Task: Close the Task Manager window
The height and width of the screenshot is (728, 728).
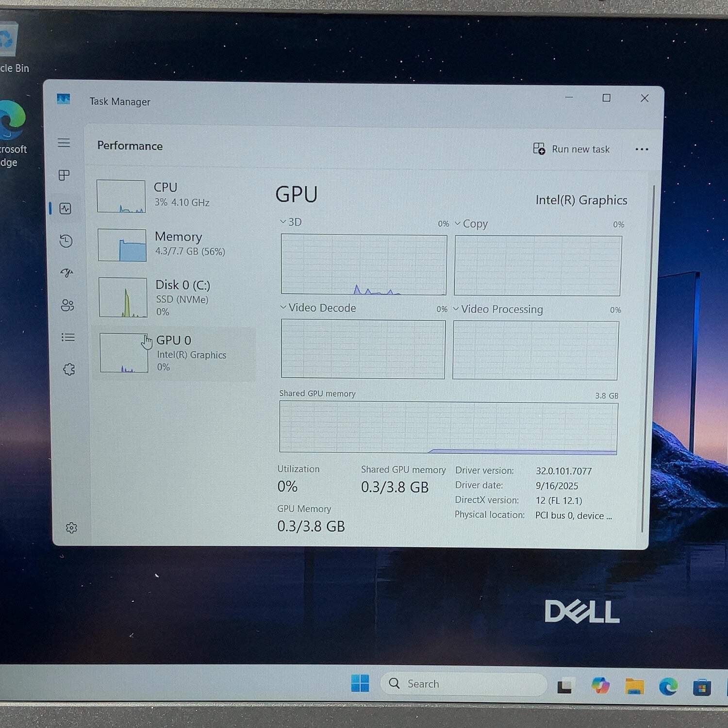Action: 645,98
